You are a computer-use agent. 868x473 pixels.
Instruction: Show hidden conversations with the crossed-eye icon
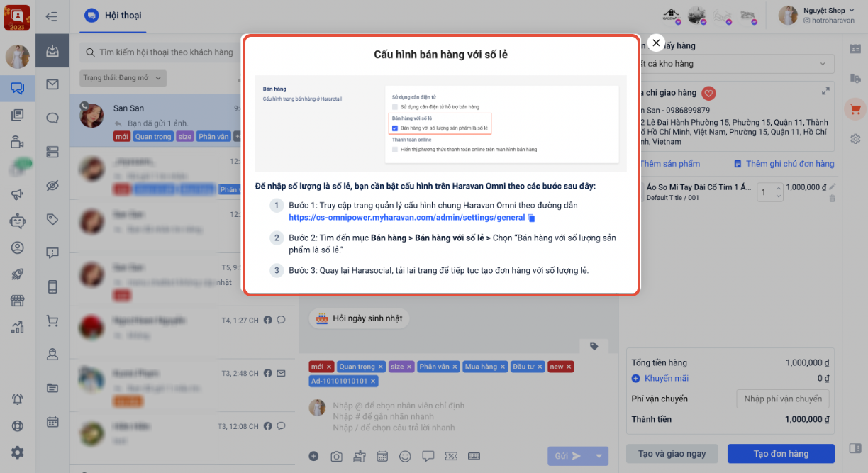coord(52,186)
